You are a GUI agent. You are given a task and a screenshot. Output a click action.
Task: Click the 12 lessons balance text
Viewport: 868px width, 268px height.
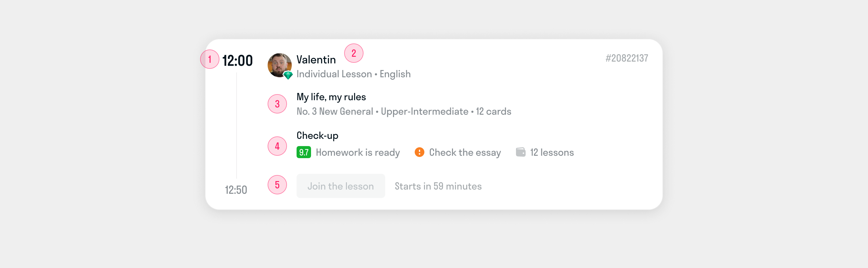point(552,153)
